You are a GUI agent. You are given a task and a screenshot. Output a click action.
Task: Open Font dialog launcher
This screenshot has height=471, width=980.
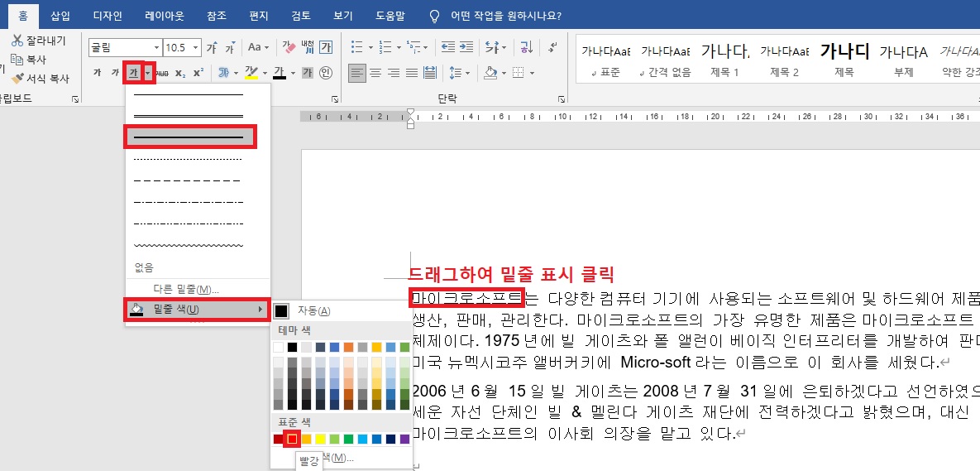click(x=334, y=99)
